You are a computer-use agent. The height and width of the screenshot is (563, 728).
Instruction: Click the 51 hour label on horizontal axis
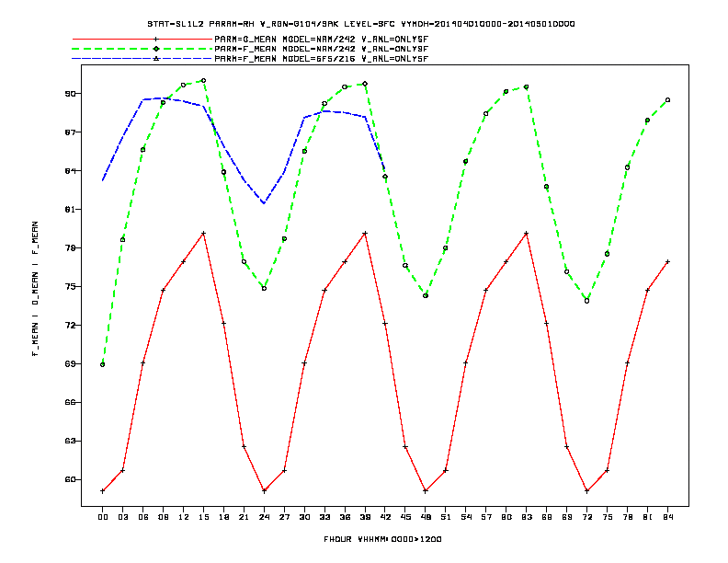click(x=446, y=517)
